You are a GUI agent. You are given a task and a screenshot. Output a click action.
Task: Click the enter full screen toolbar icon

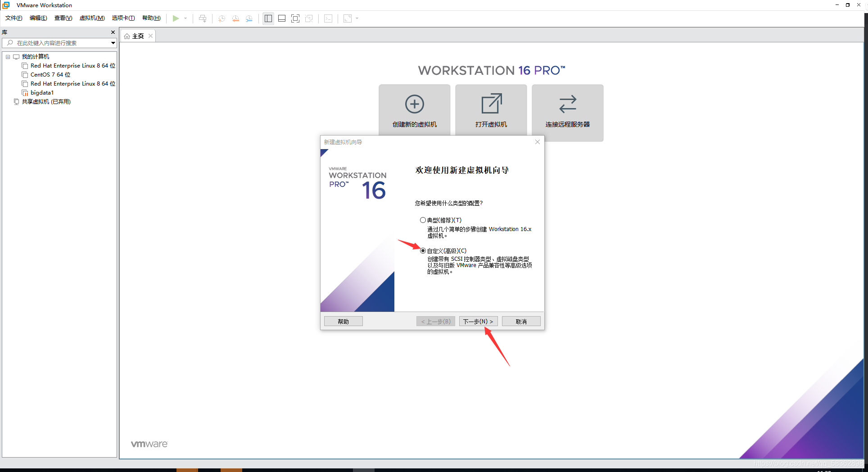pos(295,18)
